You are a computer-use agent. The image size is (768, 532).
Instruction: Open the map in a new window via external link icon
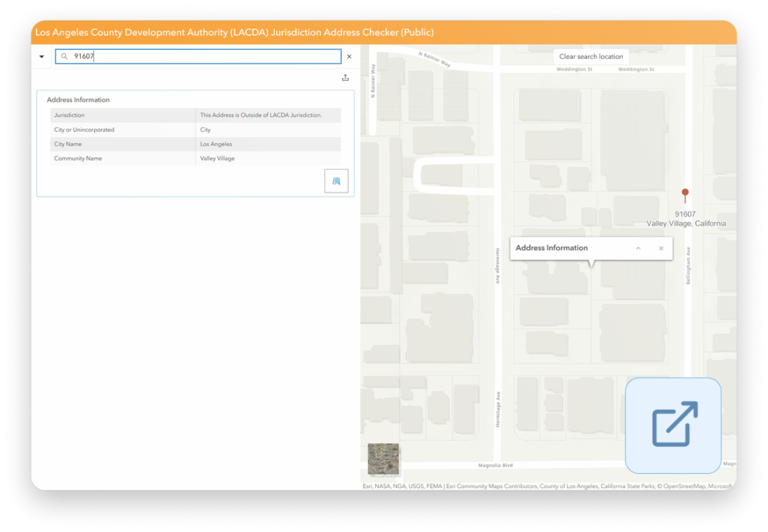click(x=673, y=425)
